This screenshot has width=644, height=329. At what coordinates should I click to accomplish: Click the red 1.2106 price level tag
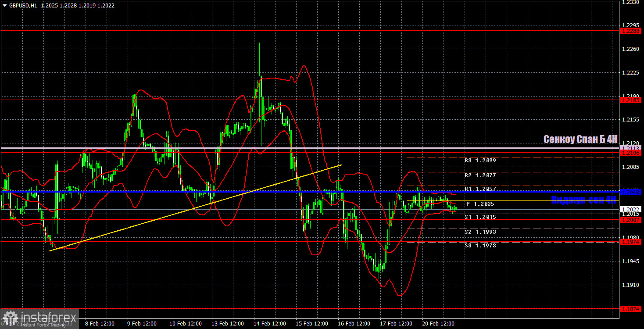pos(631,153)
